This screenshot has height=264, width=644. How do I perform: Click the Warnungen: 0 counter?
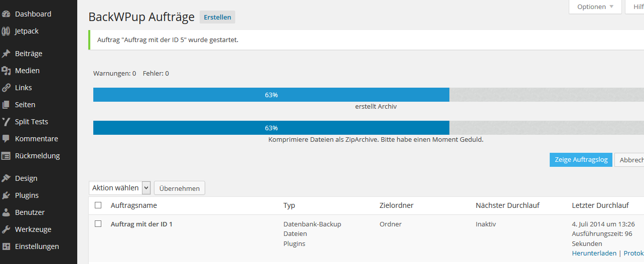click(x=114, y=74)
